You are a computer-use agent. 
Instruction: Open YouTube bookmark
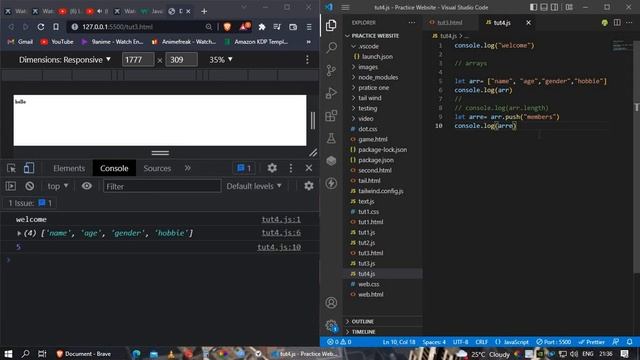pos(57,42)
